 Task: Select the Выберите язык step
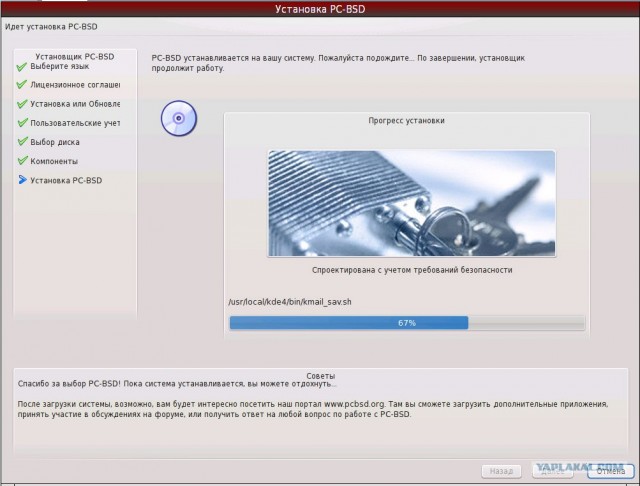[60, 67]
